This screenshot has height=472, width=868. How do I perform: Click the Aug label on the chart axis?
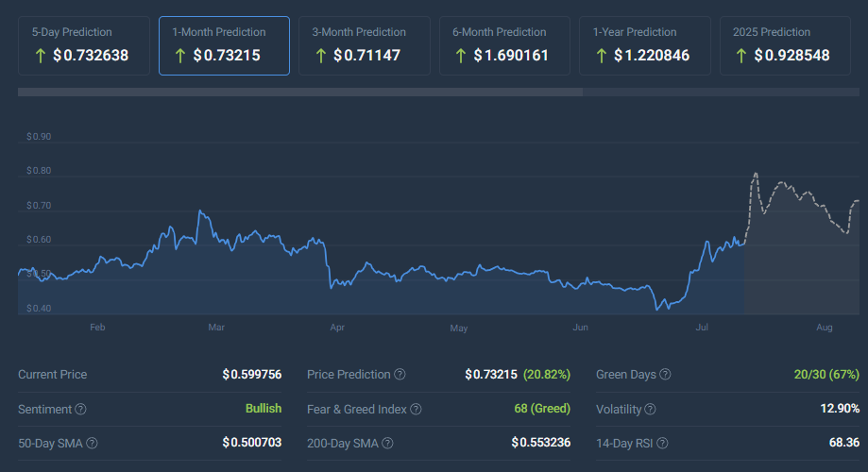pos(825,327)
